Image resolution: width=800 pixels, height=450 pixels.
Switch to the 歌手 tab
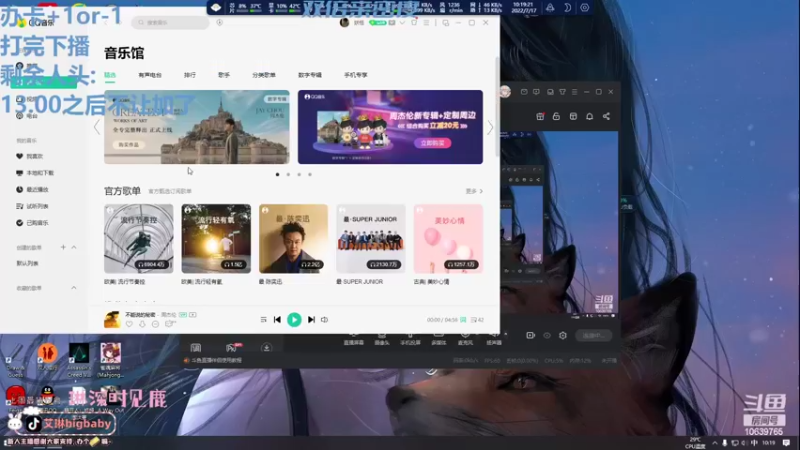click(x=224, y=75)
